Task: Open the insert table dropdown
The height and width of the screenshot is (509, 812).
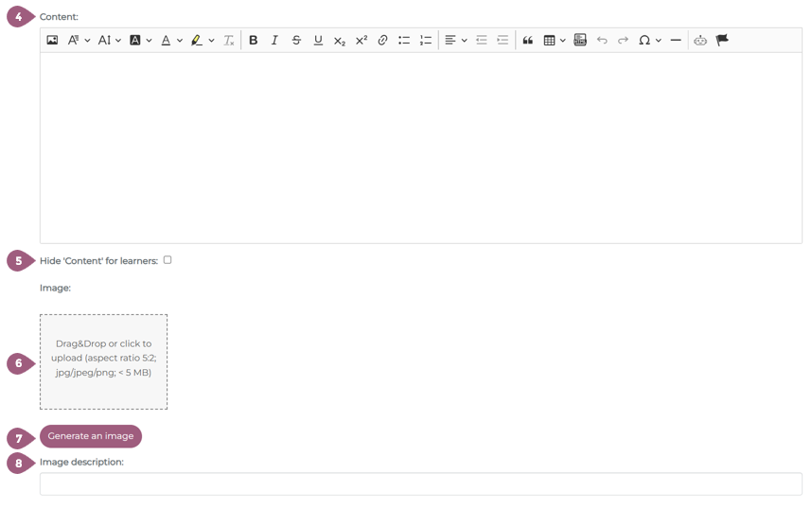Action: pos(562,41)
